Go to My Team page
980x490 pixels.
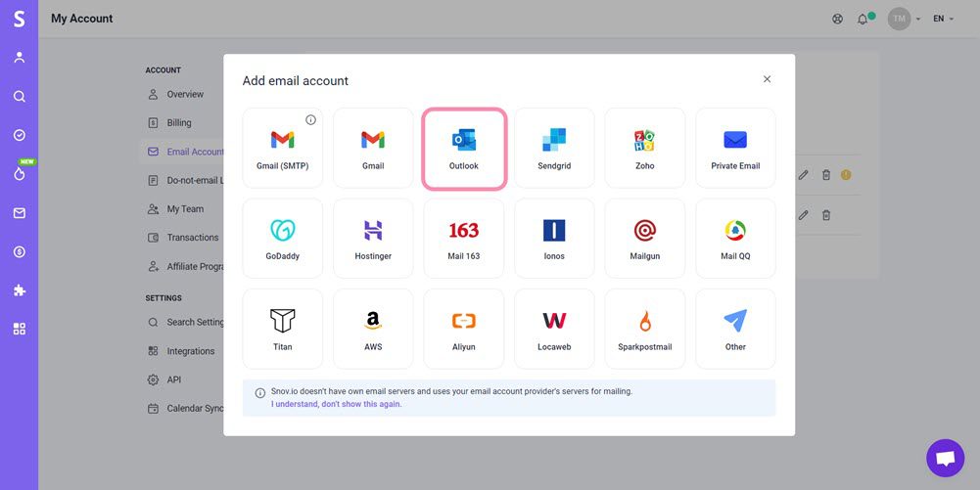pyautogui.click(x=175, y=209)
